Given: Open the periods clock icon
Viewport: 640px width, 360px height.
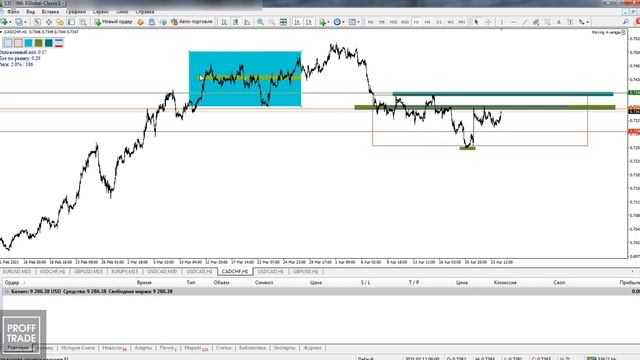Looking at the screenshot, I should click(x=337, y=22).
